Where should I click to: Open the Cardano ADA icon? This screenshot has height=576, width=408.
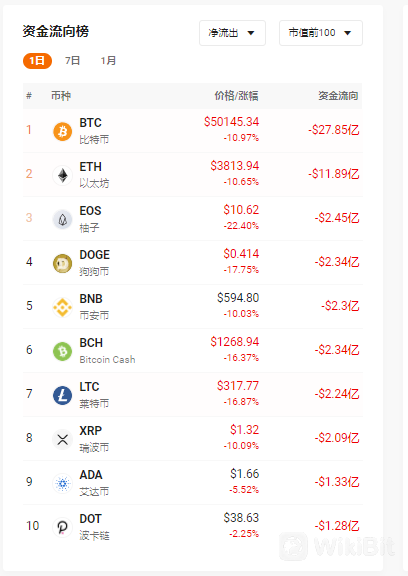point(62,483)
